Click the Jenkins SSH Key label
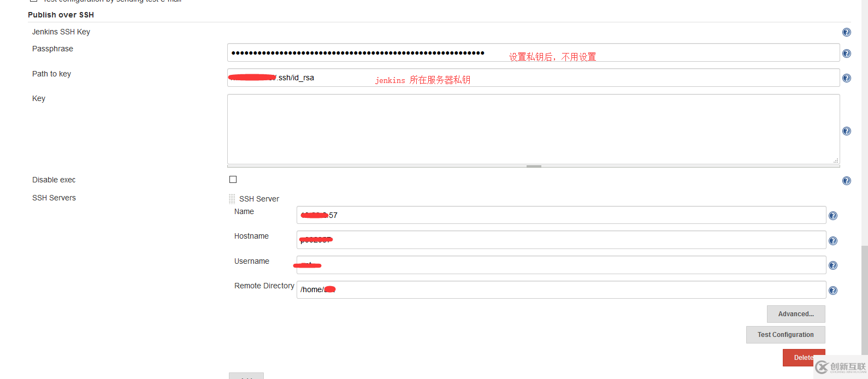Screen dimensions: 868x379 [61, 32]
